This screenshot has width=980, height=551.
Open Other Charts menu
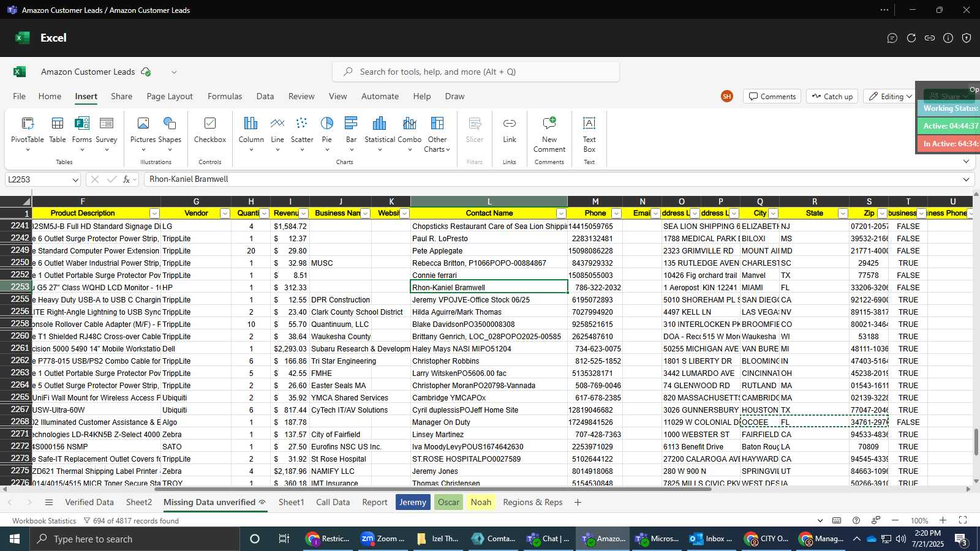437,135
